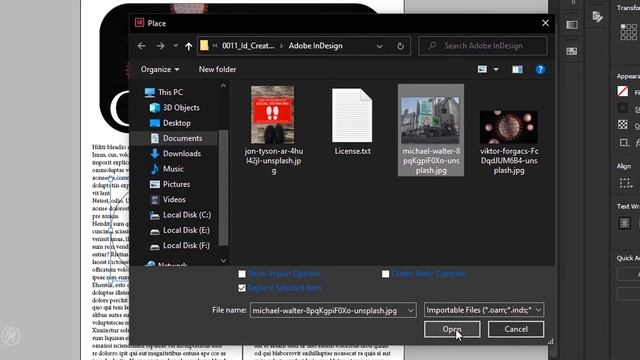Create a New folder
The image size is (640, 360).
point(217,69)
